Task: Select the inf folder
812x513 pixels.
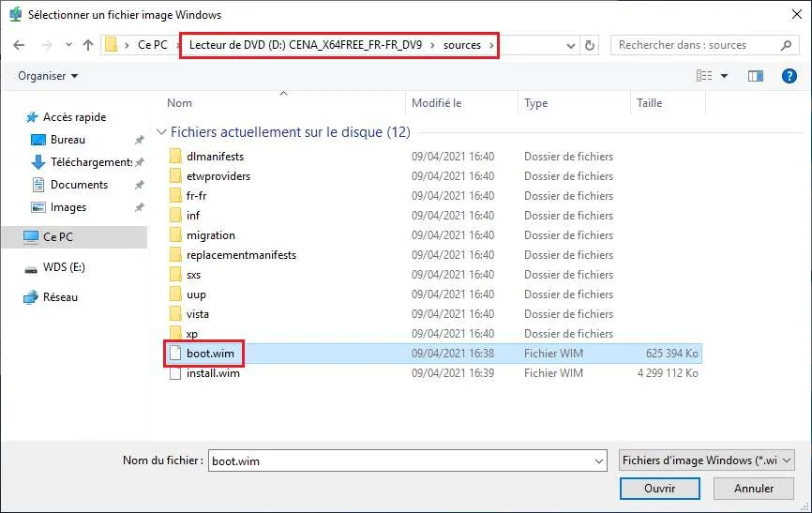Action: [x=192, y=216]
